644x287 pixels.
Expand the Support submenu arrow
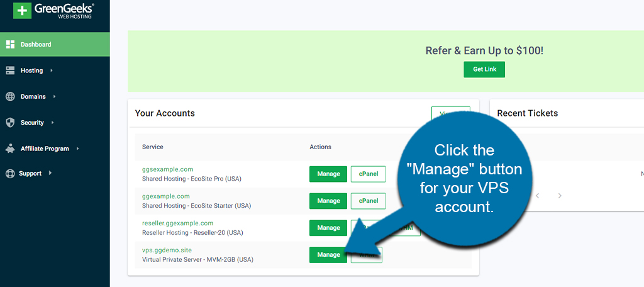50,173
